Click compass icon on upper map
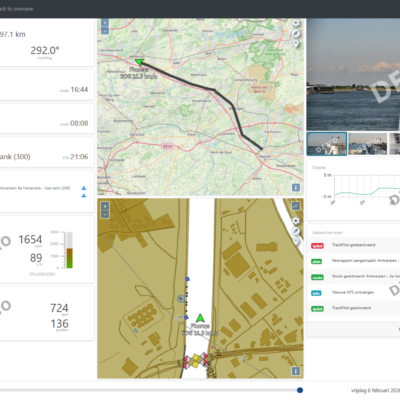This screenshot has width=400, height=400. coord(296,33)
